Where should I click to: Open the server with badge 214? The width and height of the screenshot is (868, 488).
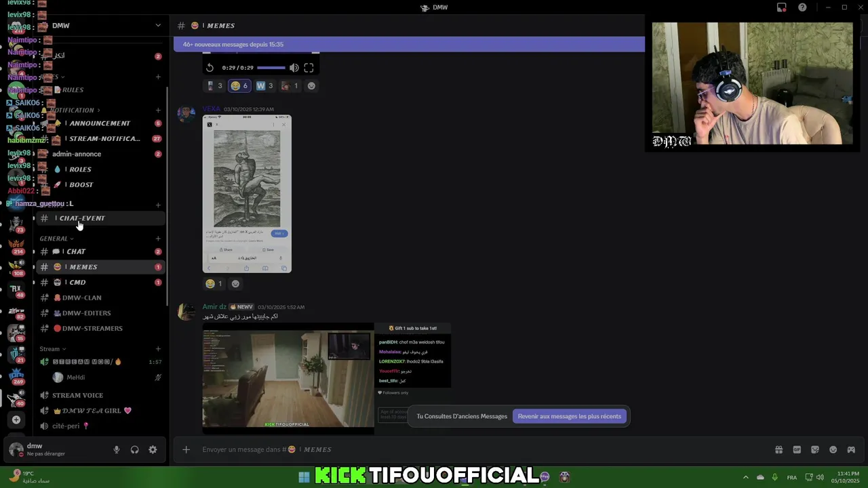(17, 245)
